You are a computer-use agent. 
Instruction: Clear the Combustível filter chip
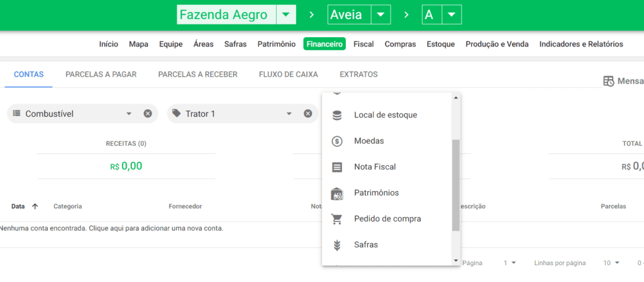click(x=148, y=114)
